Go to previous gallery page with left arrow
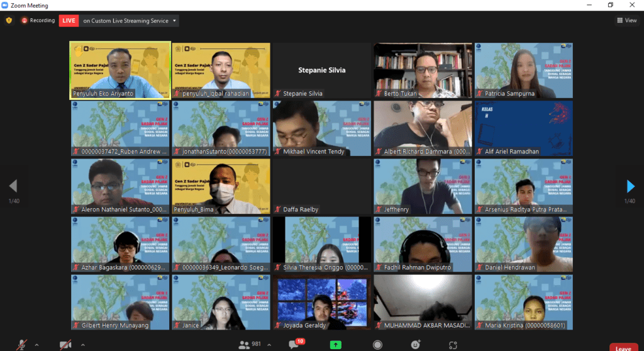The image size is (644, 351). [13, 186]
